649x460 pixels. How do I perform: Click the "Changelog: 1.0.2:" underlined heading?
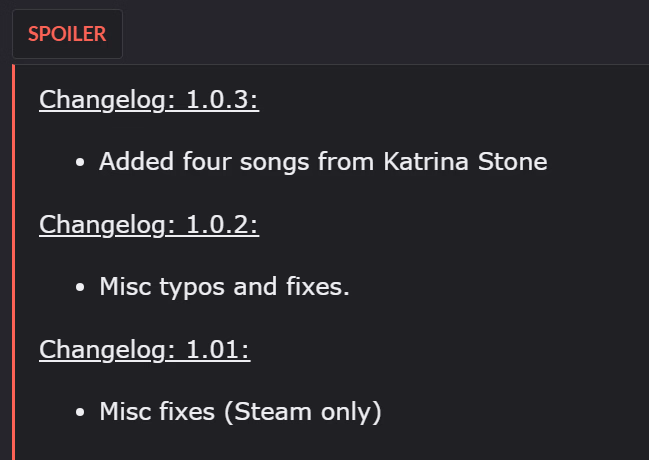(149, 225)
